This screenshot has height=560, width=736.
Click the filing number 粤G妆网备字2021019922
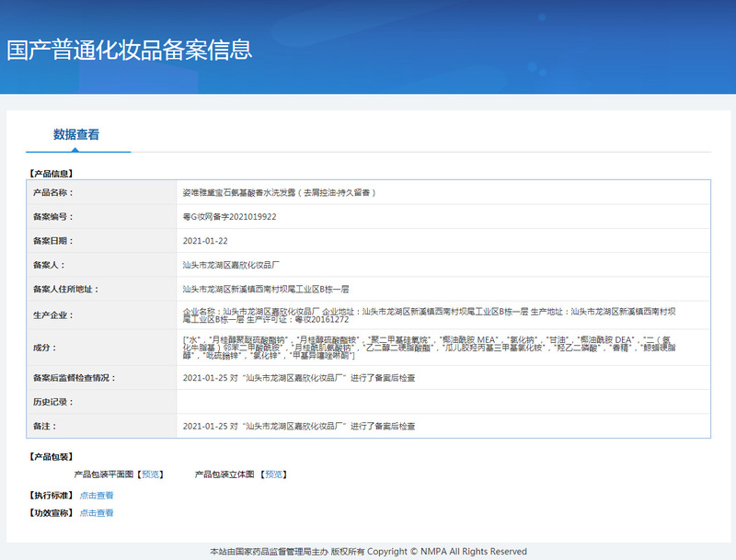point(229,217)
